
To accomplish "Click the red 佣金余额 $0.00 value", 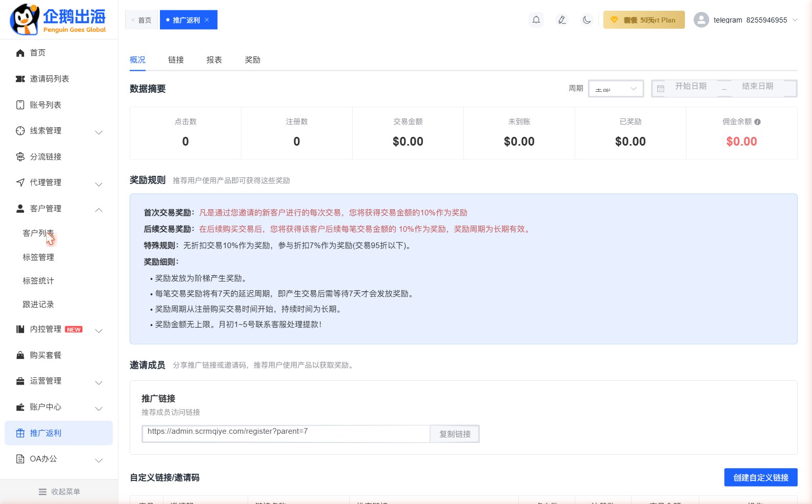I will (x=741, y=142).
